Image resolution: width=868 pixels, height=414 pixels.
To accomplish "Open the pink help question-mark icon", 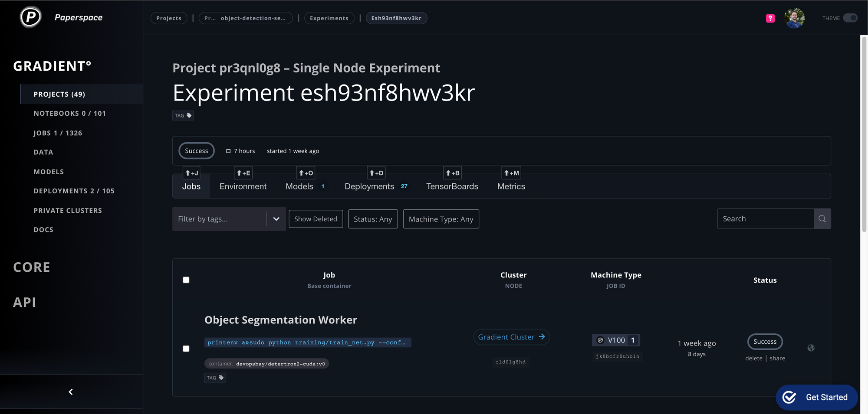I will pyautogui.click(x=770, y=18).
